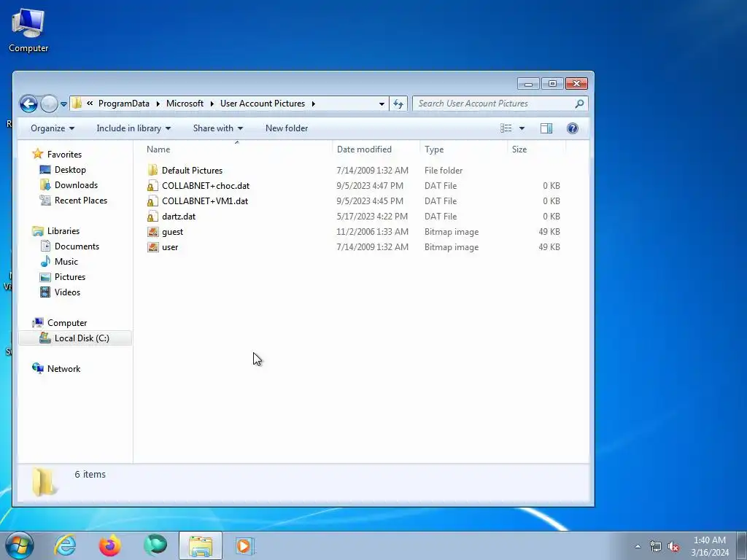
Task: Show hidden tray icons arrow
Action: pos(638,547)
